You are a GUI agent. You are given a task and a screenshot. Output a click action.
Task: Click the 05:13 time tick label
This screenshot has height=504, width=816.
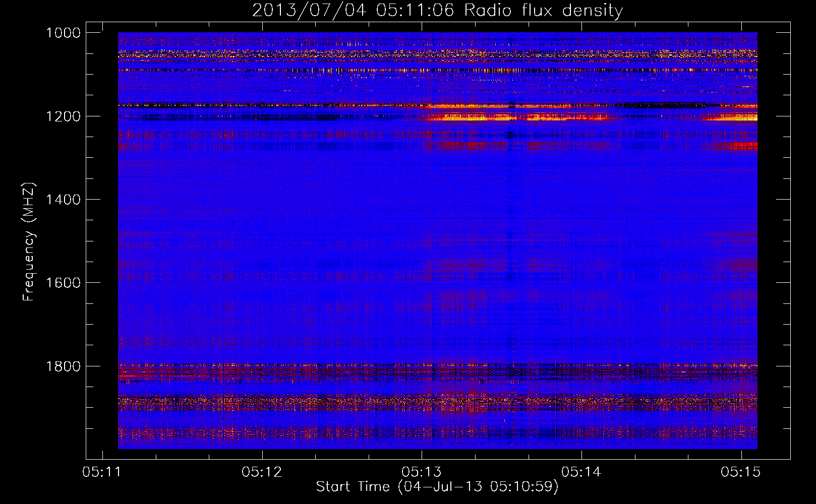[422, 472]
